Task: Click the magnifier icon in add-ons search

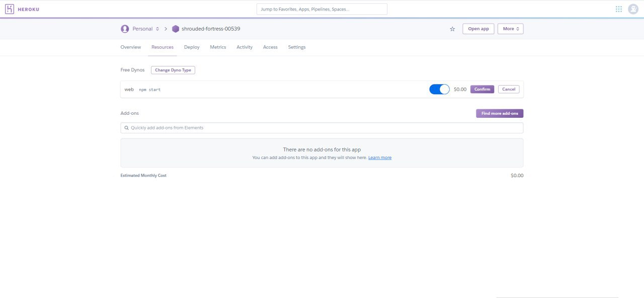Action: pos(127,128)
